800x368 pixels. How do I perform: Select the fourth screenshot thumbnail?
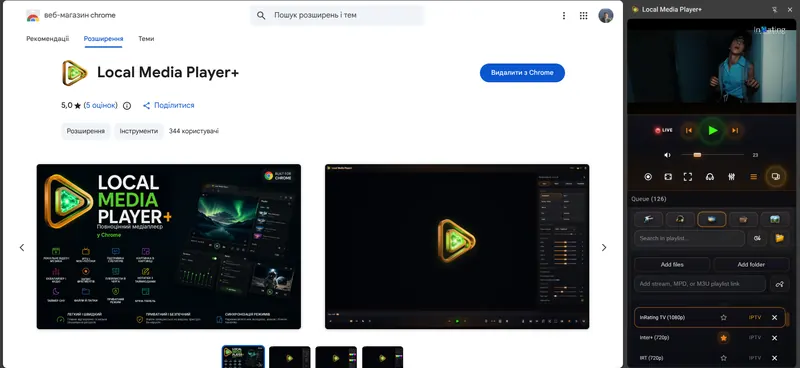click(x=383, y=357)
